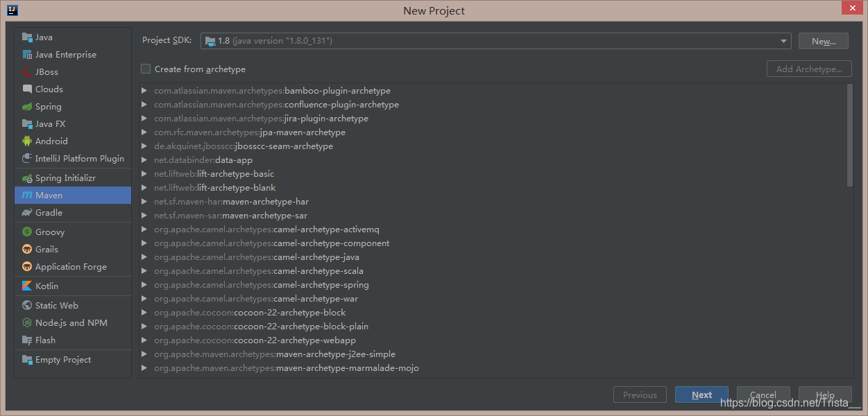Expand jpa-maven-archetype entry
868x416 pixels.
click(x=144, y=132)
